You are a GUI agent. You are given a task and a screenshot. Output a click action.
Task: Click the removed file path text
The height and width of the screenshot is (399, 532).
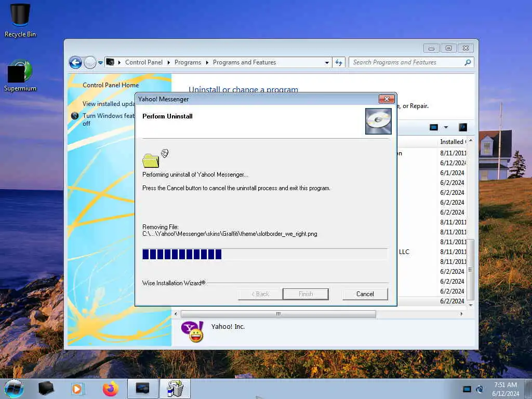[x=230, y=234]
